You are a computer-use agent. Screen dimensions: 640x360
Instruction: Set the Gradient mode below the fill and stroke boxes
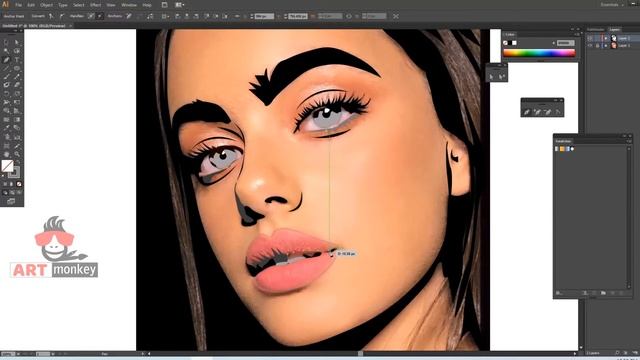(x=12, y=184)
